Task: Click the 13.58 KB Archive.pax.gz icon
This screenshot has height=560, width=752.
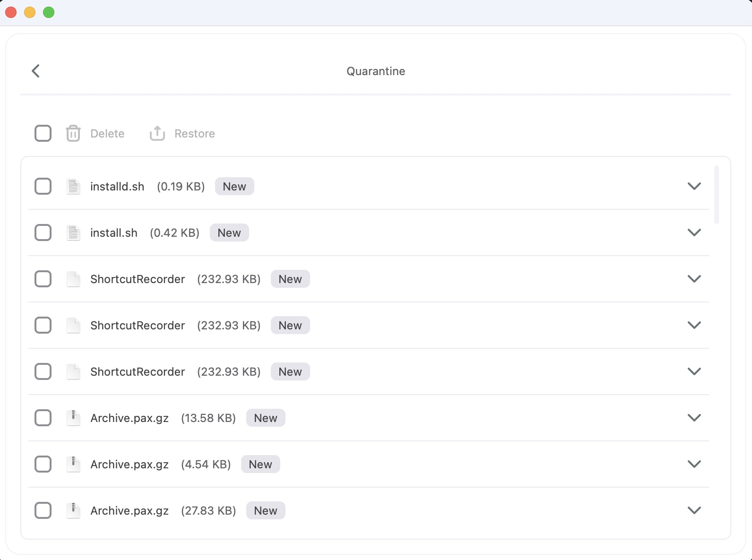Action: pos(73,418)
